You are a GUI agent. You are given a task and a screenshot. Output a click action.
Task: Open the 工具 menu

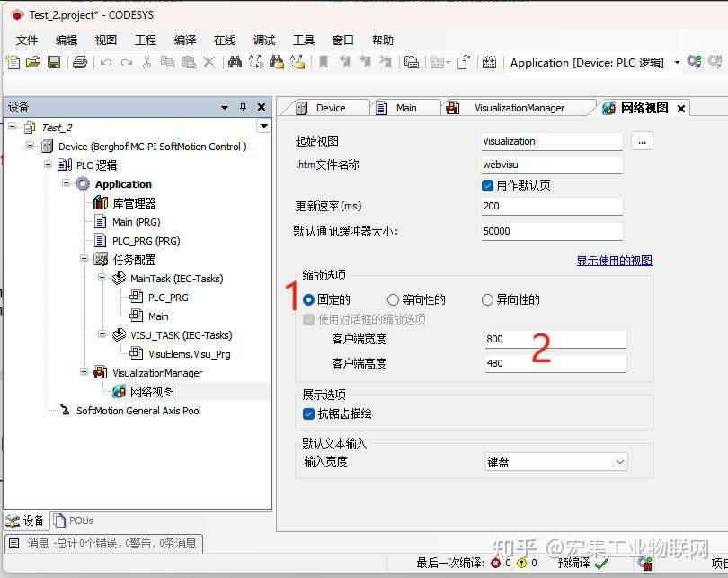pos(302,39)
